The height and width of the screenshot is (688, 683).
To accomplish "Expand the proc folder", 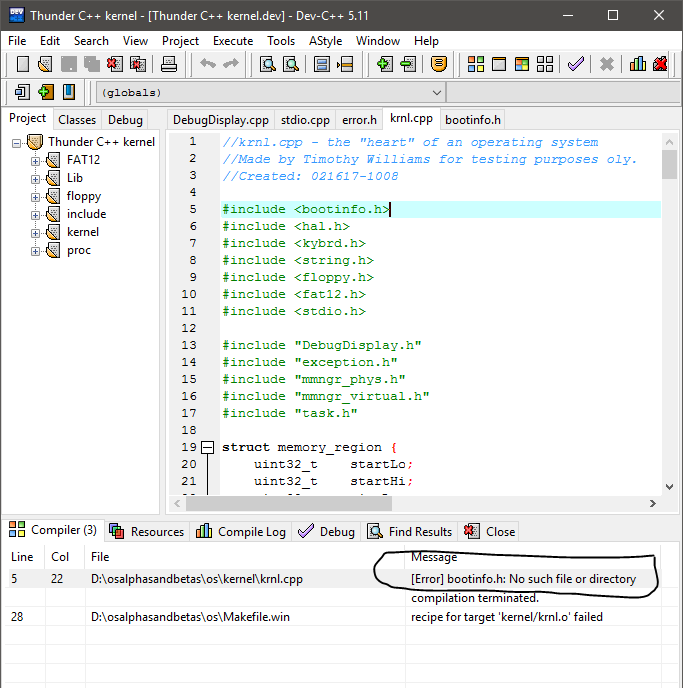I will click(x=35, y=251).
